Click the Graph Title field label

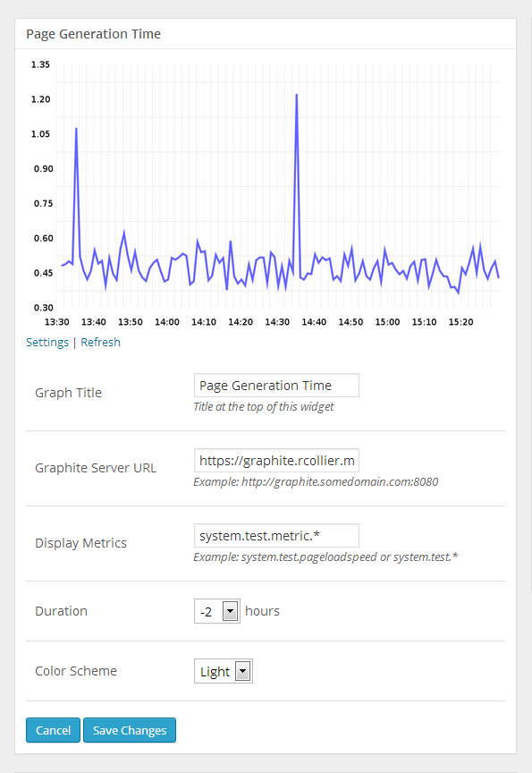[x=69, y=393]
